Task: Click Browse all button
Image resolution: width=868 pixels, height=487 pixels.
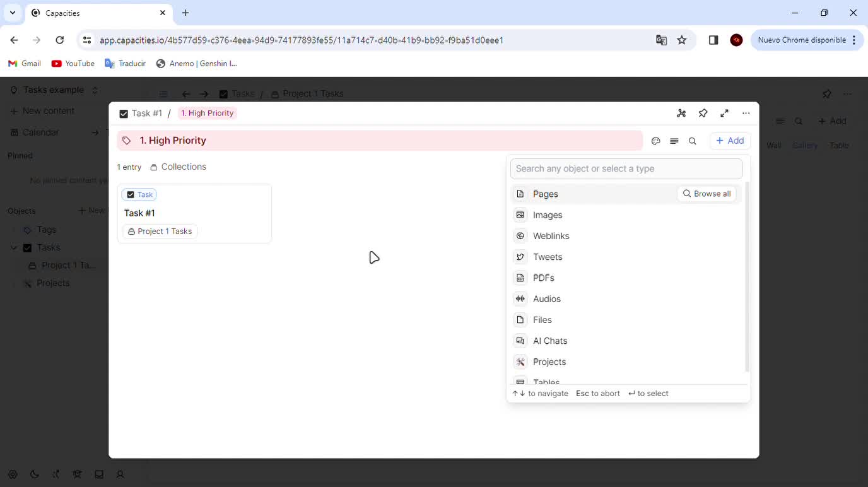Action: pyautogui.click(x=707, y=194)
